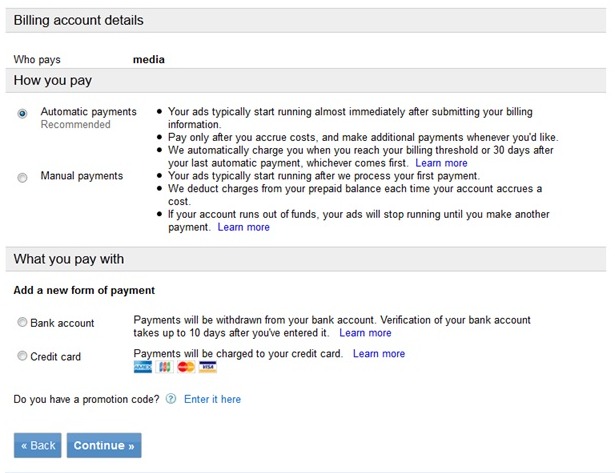615x473 pixels.
Task: Open Learn more about manual payments
Action: click(x=244, y=227)
